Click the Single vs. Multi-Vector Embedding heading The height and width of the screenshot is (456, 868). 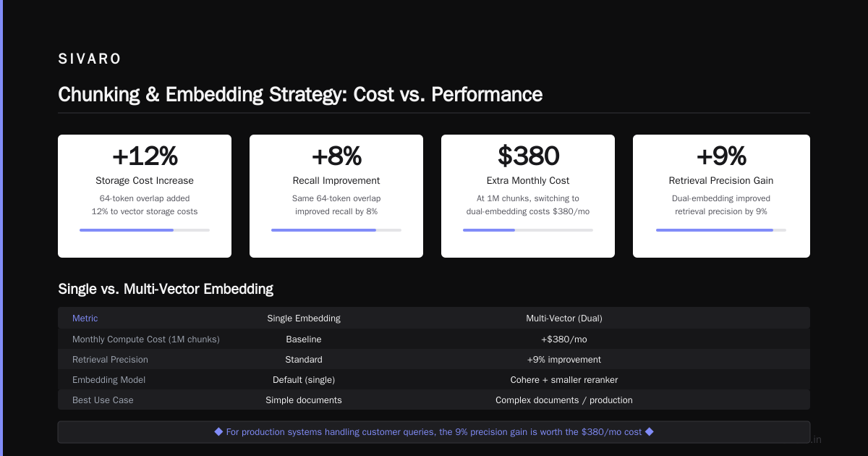(166, 289)
